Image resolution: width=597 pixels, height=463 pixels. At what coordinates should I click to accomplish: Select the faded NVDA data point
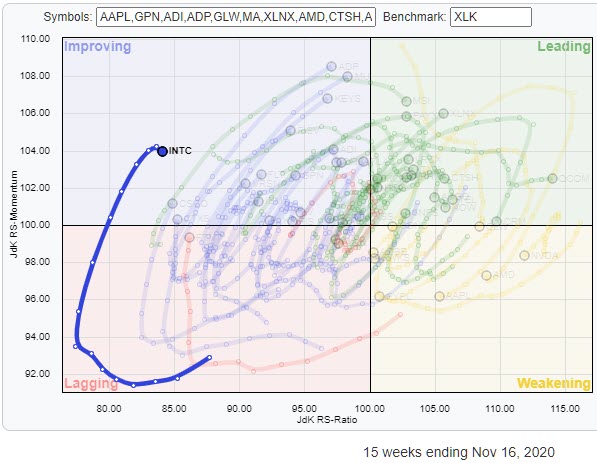[525, 255]
